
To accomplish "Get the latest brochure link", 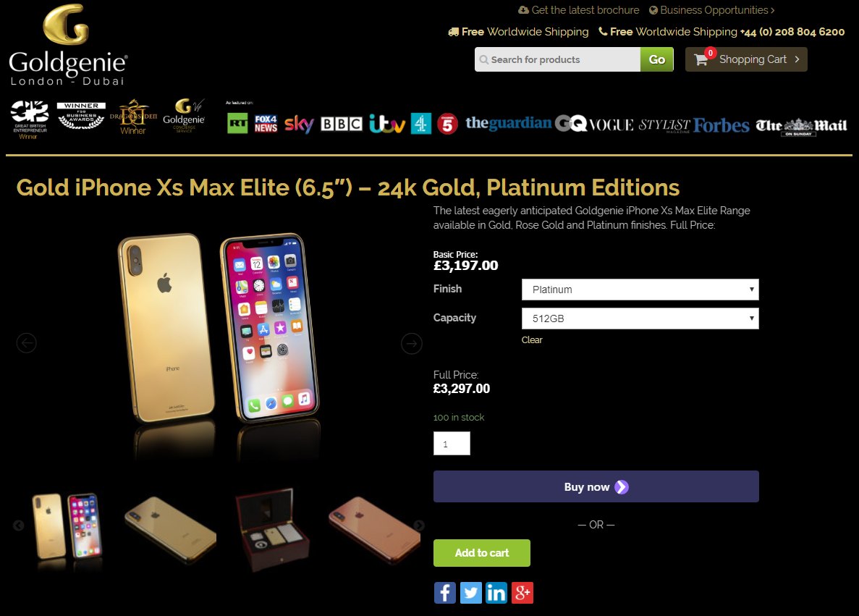I will click(x=578, y=10).
